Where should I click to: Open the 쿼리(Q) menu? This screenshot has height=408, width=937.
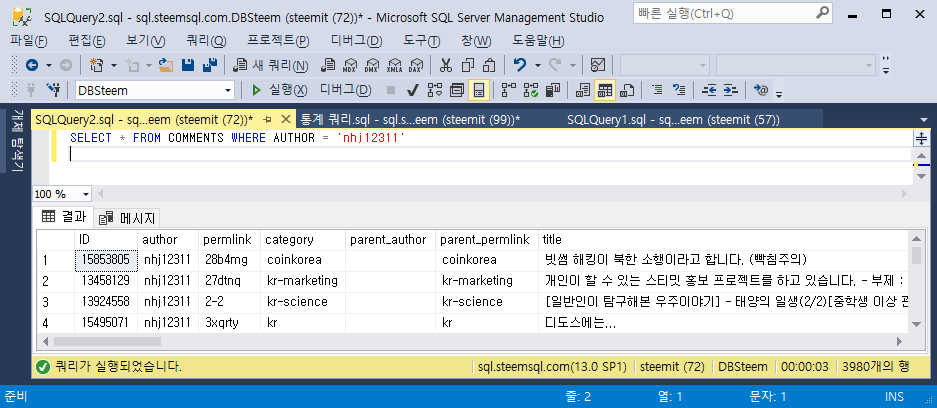tap(206, 41)
